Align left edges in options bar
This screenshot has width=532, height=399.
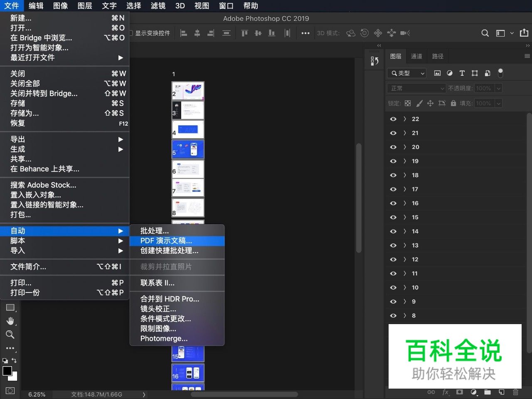(184, 33)
